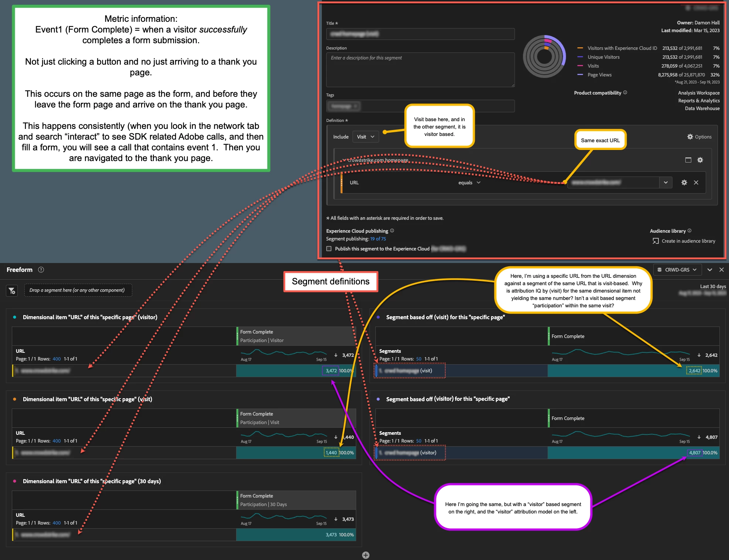Click the container collapse window icon
729x560 pixels.
(x=688, y=160)
